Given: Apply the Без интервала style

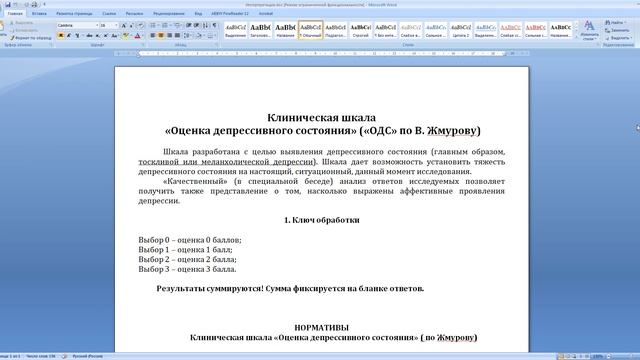Looking at the screenshot, I should click(385, 30).
